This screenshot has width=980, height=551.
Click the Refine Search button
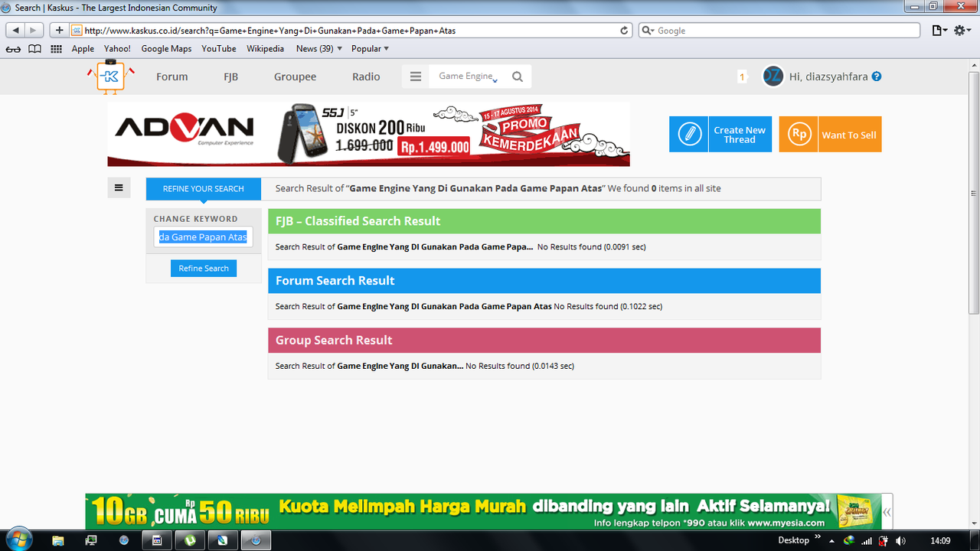point(204,269)
